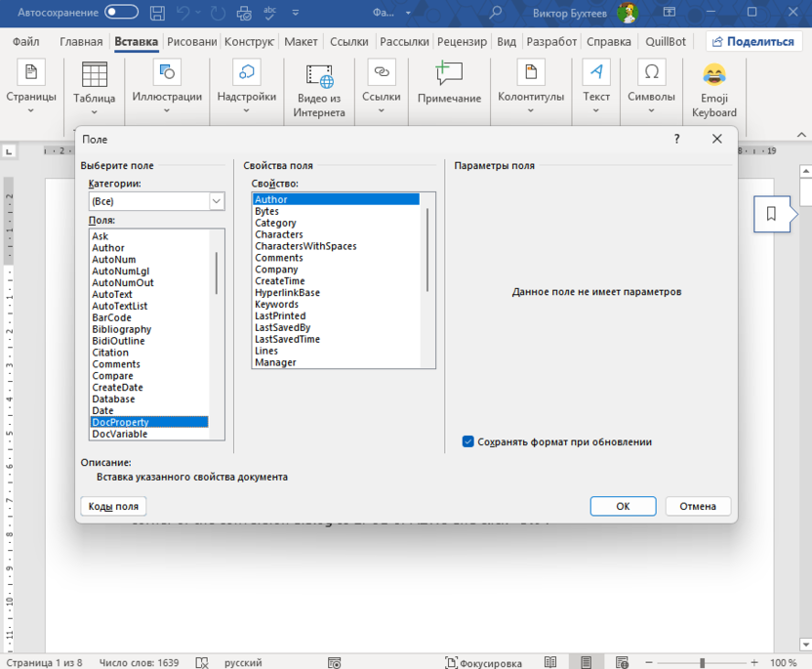Toggle the Автосохранение switch

[121, 13]
